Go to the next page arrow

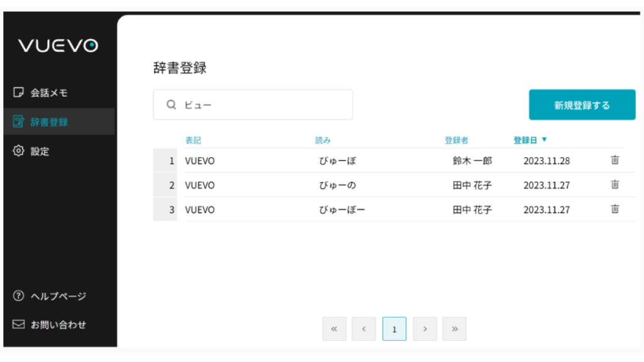[x=425, y=329]
